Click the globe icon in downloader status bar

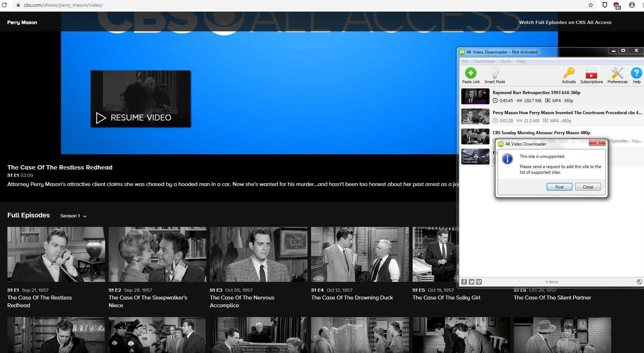(639, 282)
